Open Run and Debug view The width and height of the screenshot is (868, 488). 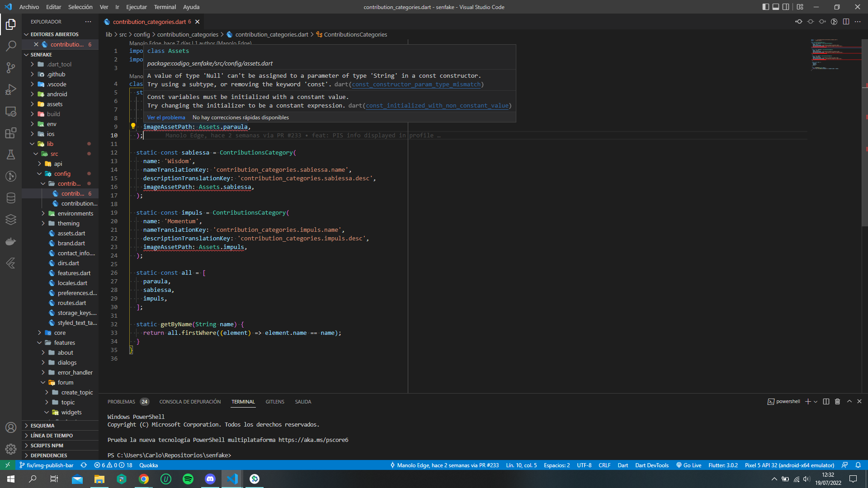click(x=11, y=89)
